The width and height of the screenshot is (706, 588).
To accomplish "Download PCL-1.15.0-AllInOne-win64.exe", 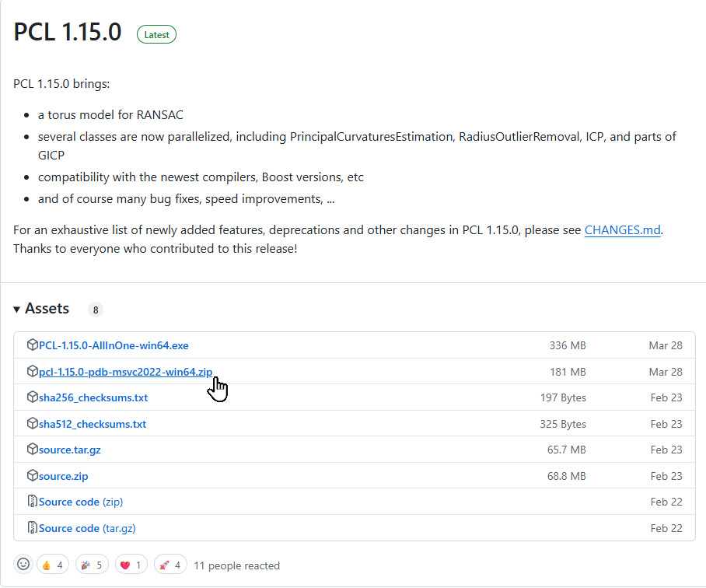I will pos(113,345).
